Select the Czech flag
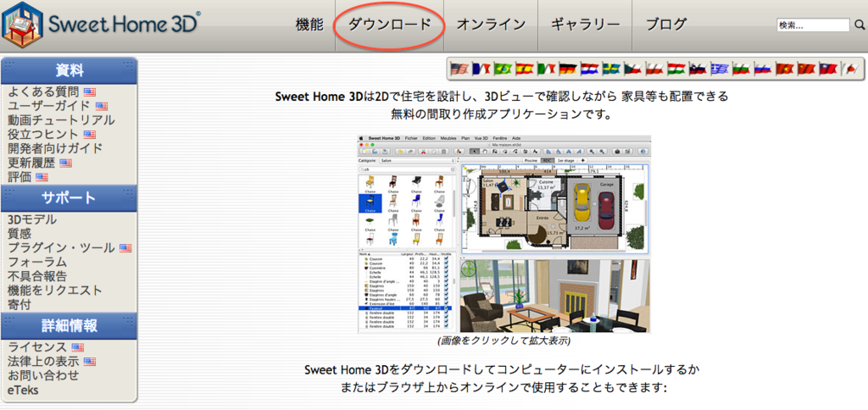This screenshot has width=868, height=410. (x=632, y=69)
